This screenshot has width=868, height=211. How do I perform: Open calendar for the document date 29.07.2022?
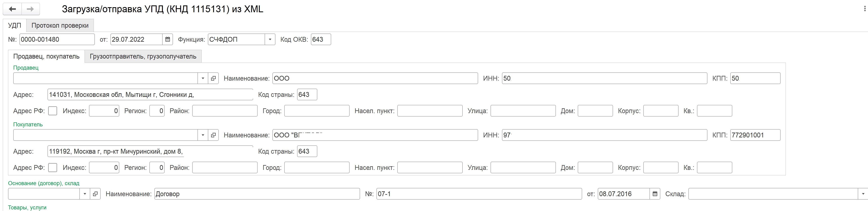tap(167, 40)
